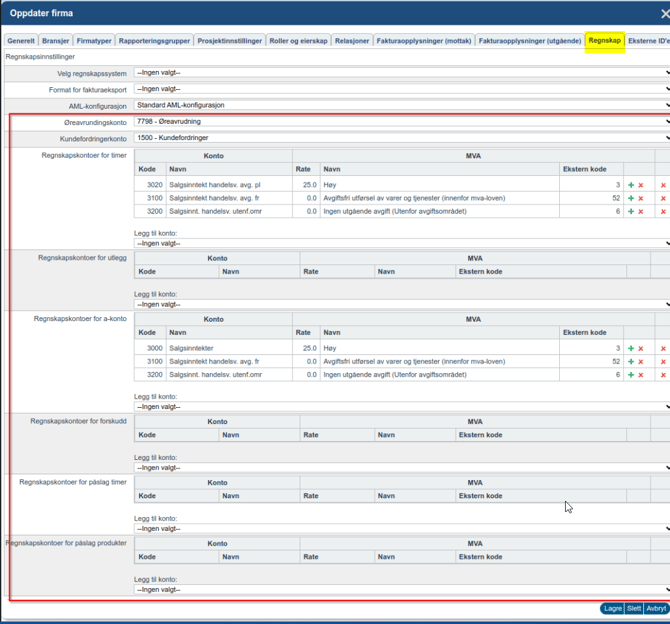Image resolution: width=670 pixels, height=624 pixels.
Task: Click the Avbryt button
Action: (656, 608)
